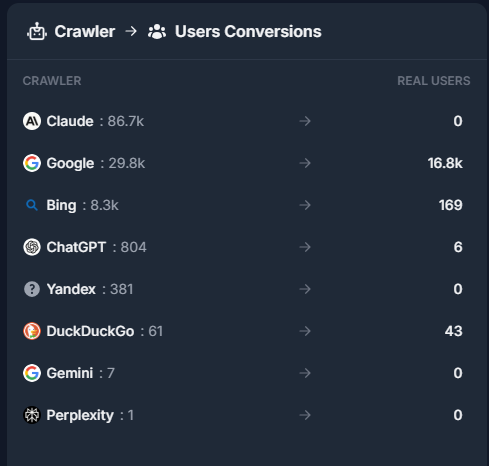This screenshot has width=489, height=466.
Task: Click the Yandex question mark icon
Action: pyautogui.click(x=32, y=289)
